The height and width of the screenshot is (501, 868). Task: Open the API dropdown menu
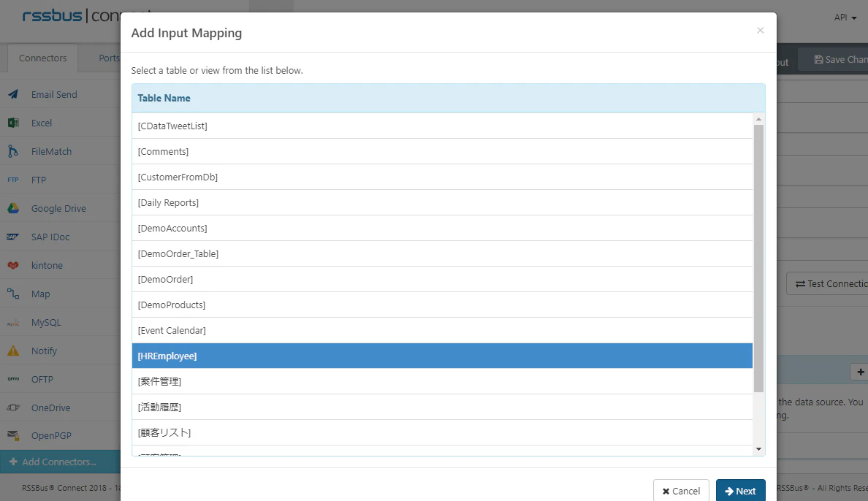[x=845, y=18]
